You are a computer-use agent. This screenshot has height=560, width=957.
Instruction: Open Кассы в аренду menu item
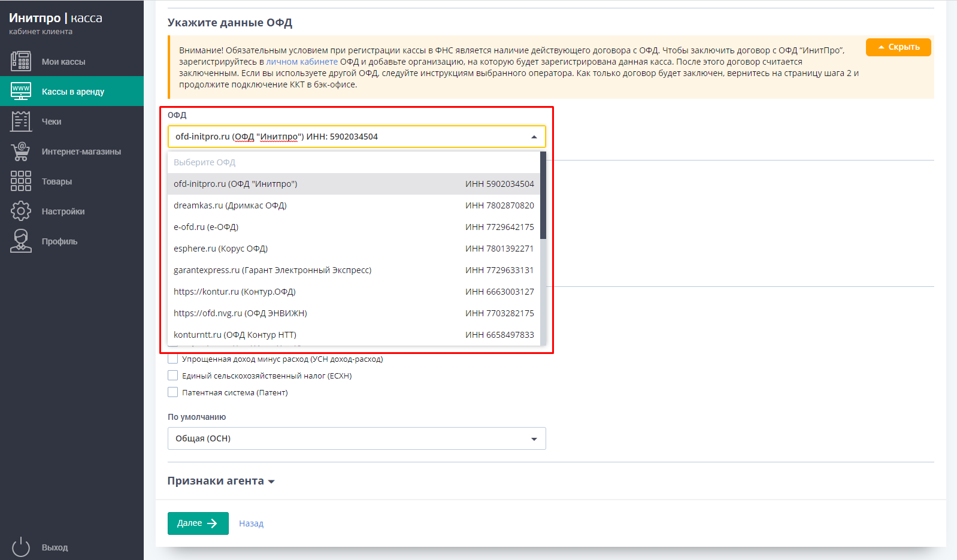coord(72,91)
